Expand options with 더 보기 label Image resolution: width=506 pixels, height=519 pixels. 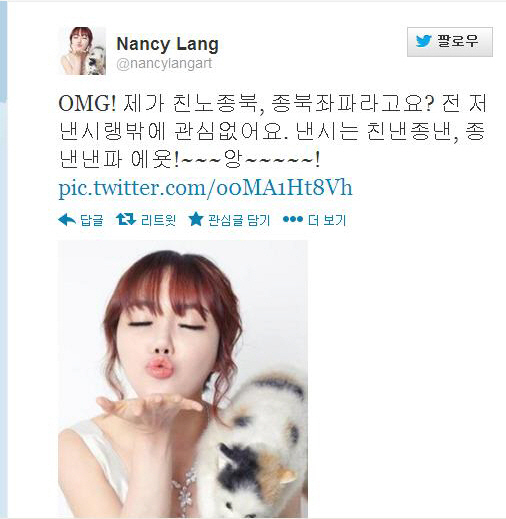(x=327, y=220)
